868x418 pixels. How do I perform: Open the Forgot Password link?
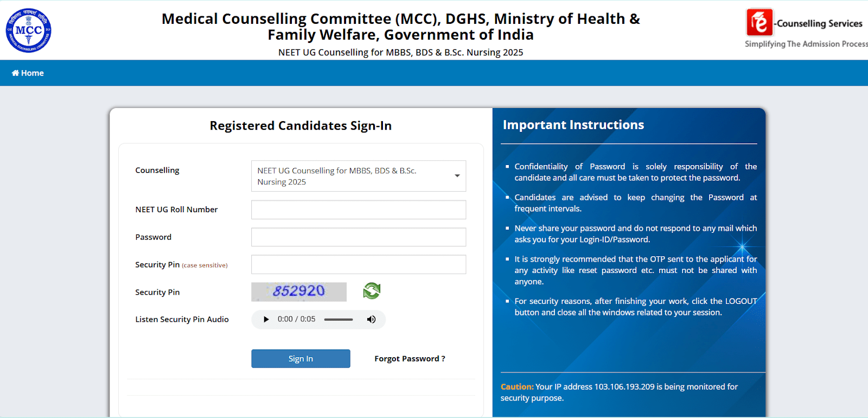(x=410, y=359)
